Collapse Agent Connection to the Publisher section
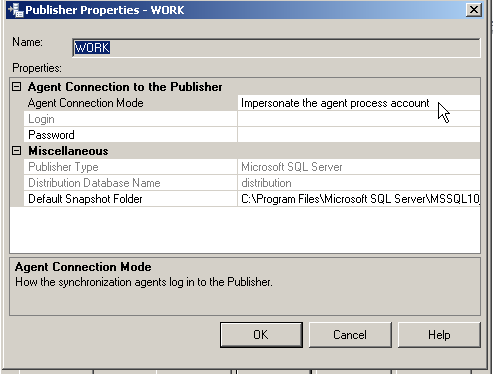Screen dimensions: 493x374 (16, 87)
